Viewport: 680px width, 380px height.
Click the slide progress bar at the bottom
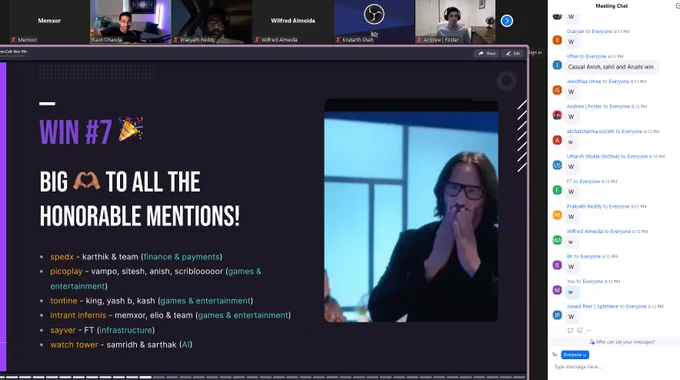(x=263, y=377)
